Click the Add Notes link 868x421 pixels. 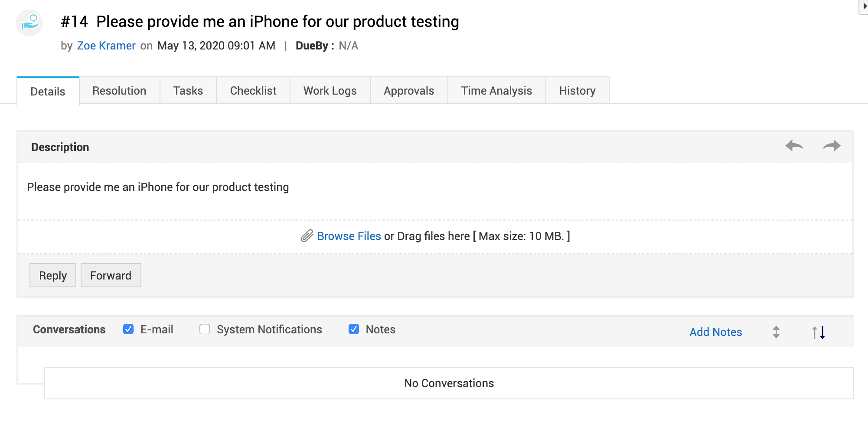point(716,332)
